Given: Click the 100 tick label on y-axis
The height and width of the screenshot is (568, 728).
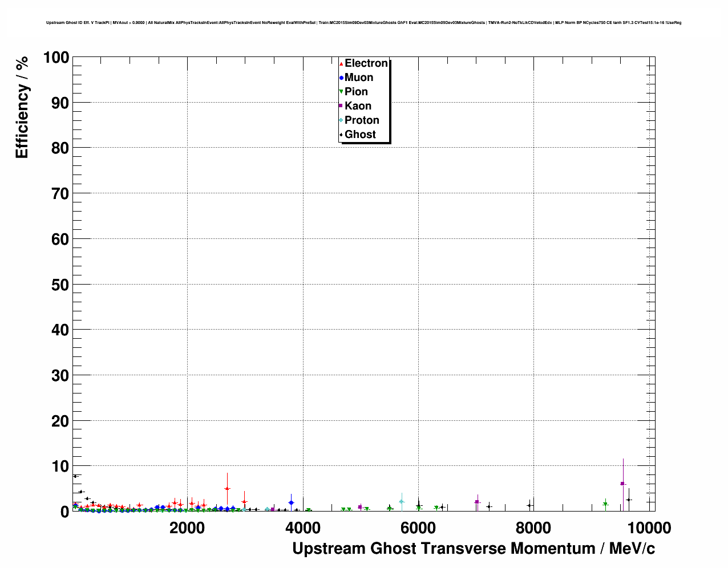Looking at the screenshot, I should [x=55, y=58].
